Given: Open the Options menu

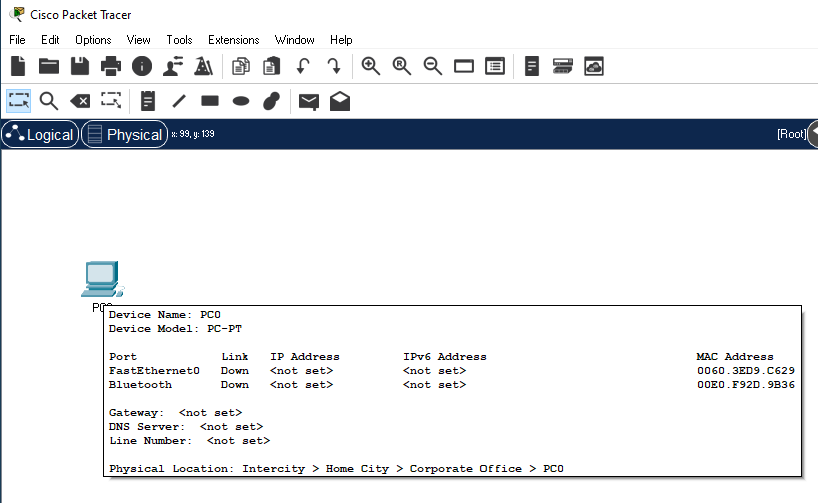Looking at the screenshot, I should pyautogui.click(x=93, y=40).
